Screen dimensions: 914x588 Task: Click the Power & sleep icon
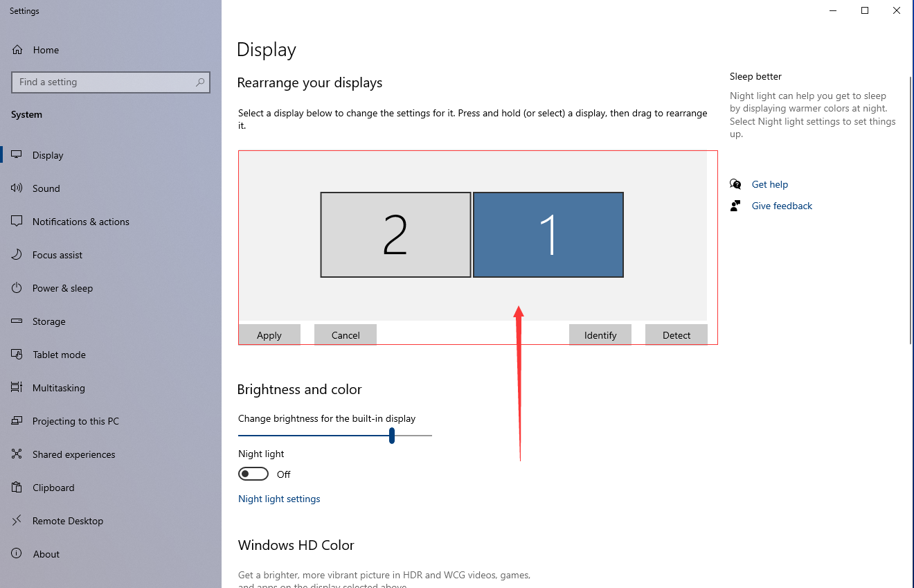pyautogui.click(x=17, y=288)
